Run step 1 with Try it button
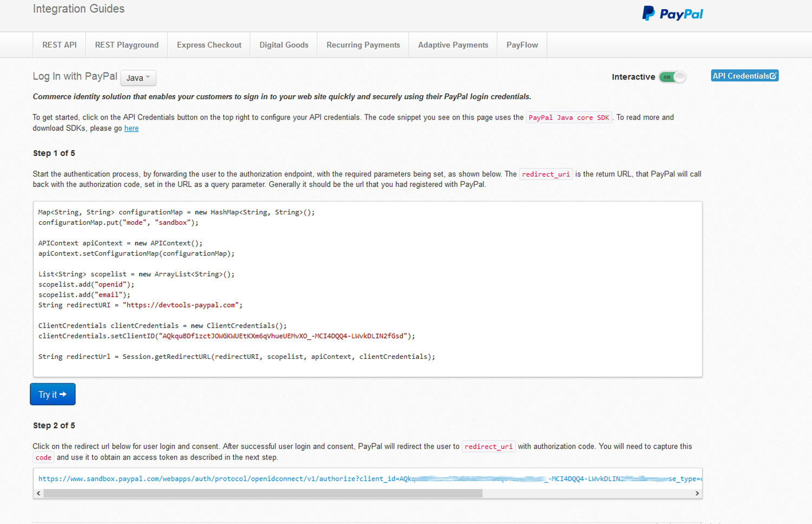Screen dimensions: 812x524 [53, 394]
